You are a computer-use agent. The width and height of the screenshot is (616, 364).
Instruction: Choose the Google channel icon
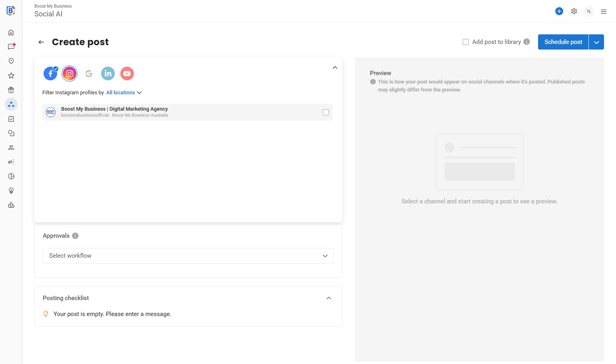pyautogui.click(x=89, y=74)
